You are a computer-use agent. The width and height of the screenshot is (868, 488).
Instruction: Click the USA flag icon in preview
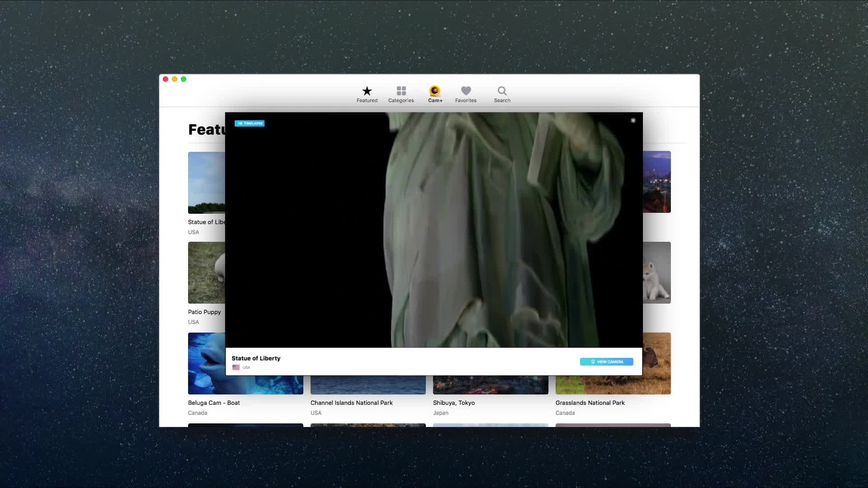pos(236,367)
